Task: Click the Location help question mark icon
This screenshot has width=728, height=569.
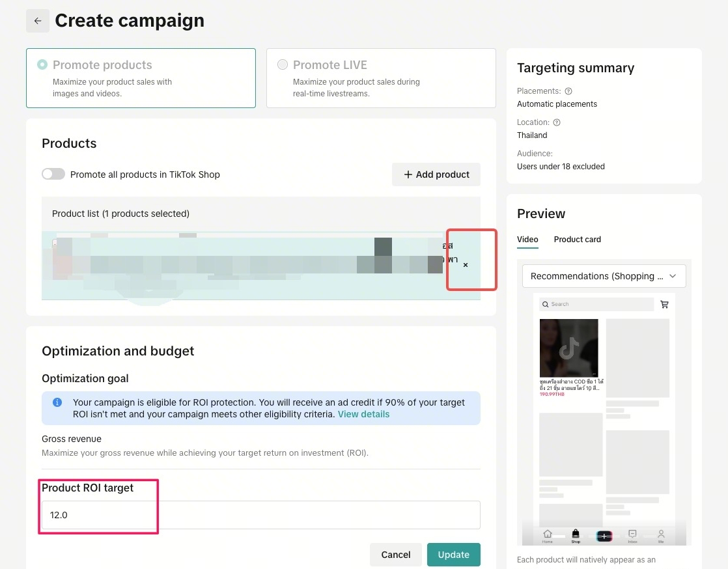Action: point(557,122)
